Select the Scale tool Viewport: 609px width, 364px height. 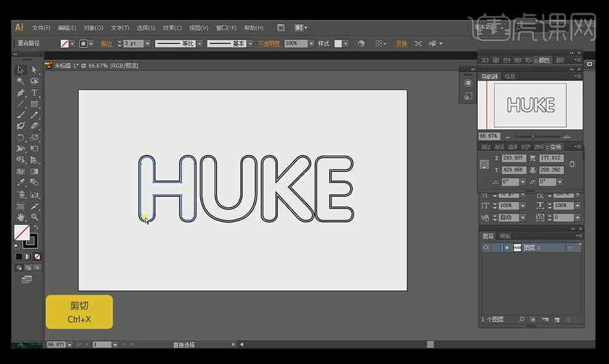pyautogui.click(x=34, y=137)
